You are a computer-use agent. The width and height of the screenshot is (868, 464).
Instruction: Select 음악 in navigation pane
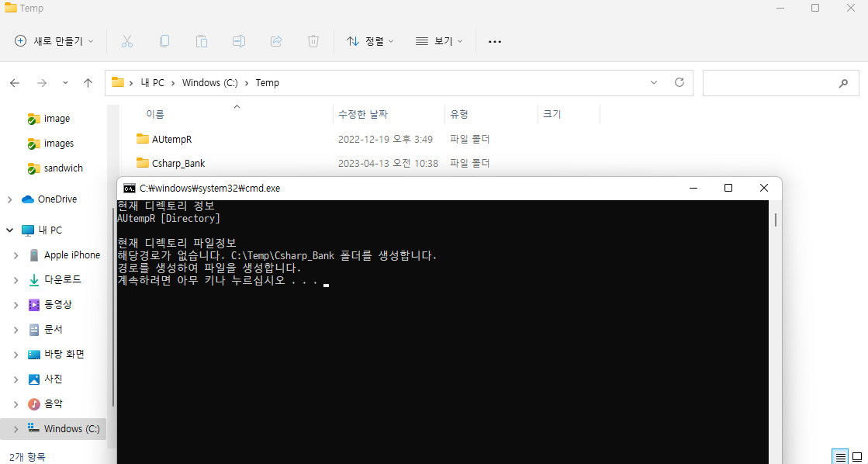tap(46, 404)
